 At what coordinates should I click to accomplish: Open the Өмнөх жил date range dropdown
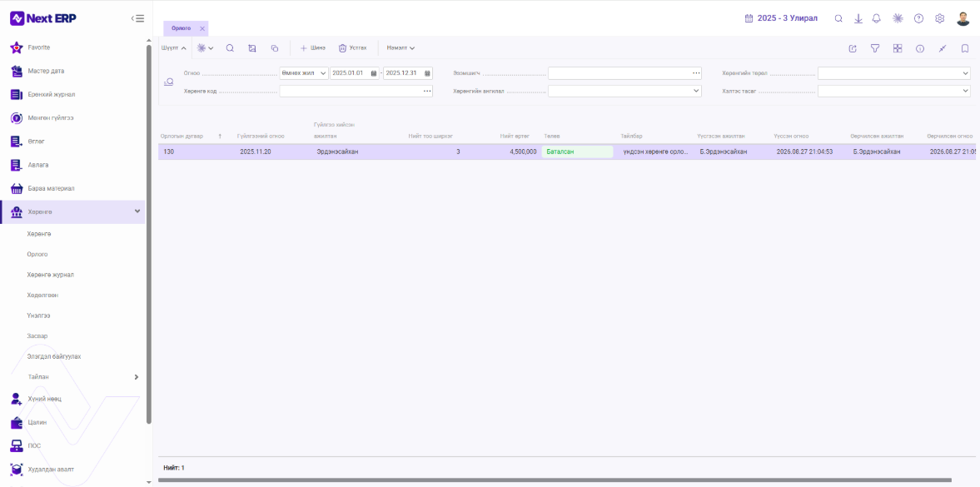304,73
